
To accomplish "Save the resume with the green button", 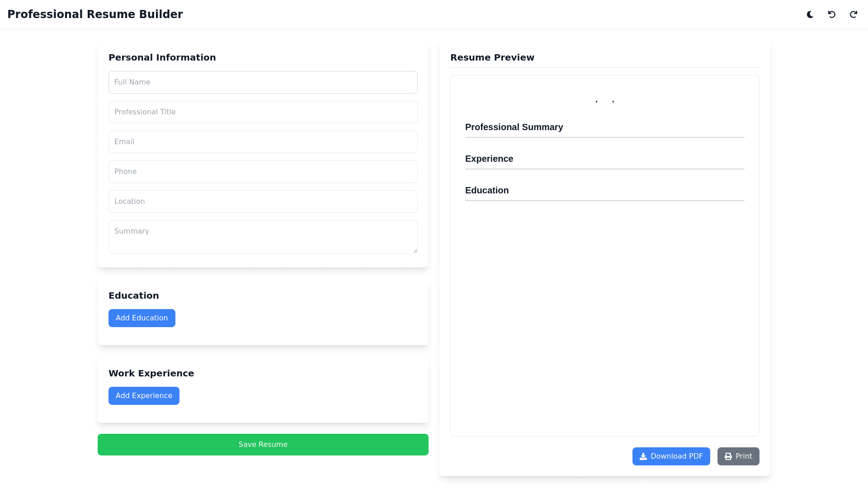I will 263,445.
